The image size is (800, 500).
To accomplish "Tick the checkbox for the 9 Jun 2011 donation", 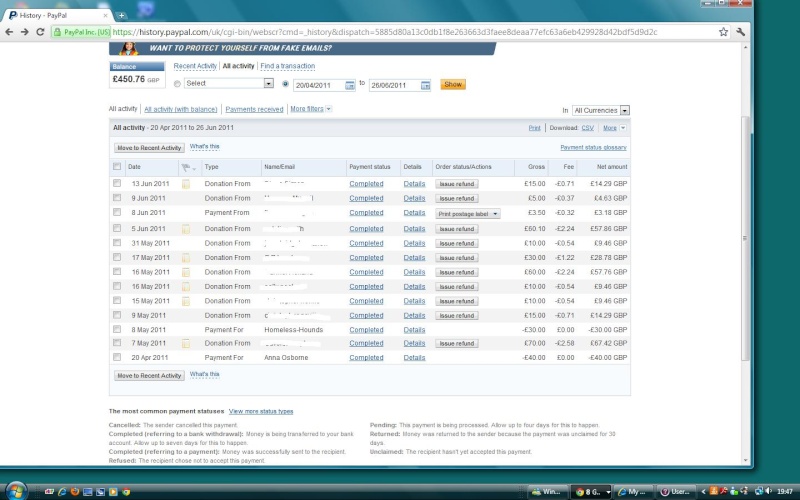I will (x=117, y=197).
